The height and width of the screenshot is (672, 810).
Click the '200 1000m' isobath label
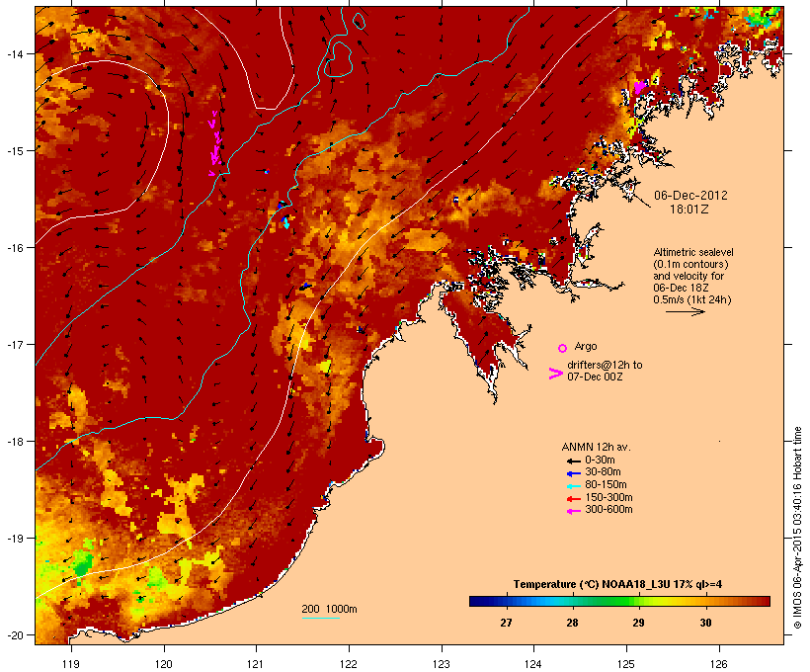pyautogui.click(x=329, y=609)
